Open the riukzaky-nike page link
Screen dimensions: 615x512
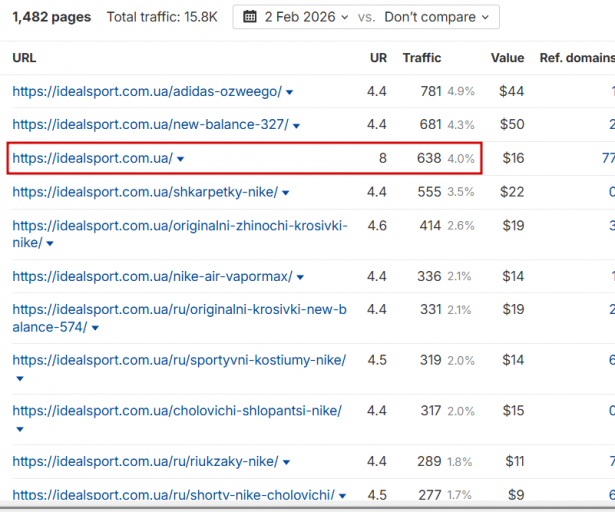click(146, 461)
